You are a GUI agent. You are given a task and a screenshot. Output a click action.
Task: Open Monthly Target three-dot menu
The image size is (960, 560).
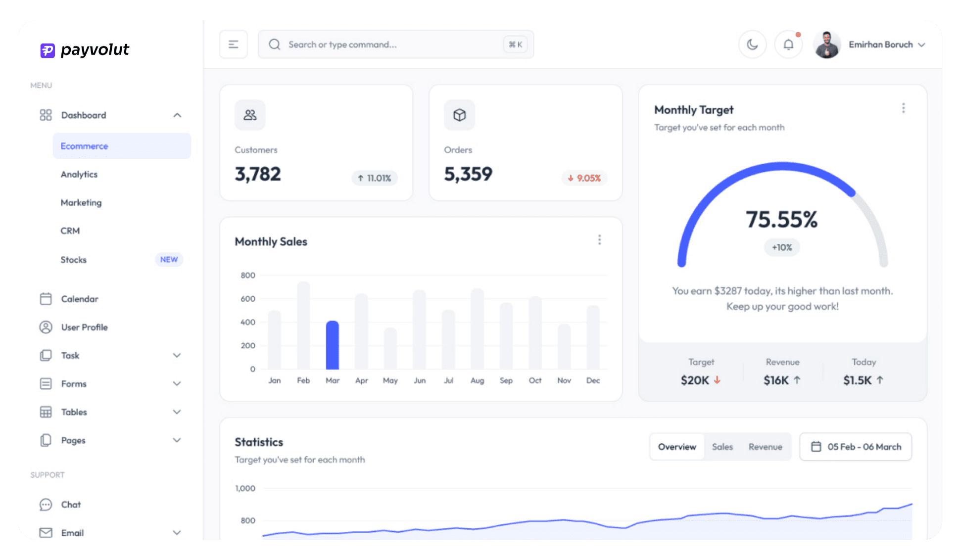[903, 108]
